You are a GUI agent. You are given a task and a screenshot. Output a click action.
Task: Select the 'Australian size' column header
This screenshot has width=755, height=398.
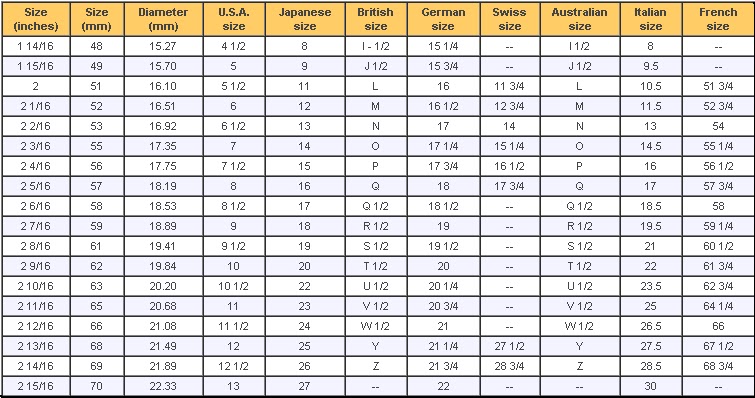pyautogui.click(x=580, y=19)
